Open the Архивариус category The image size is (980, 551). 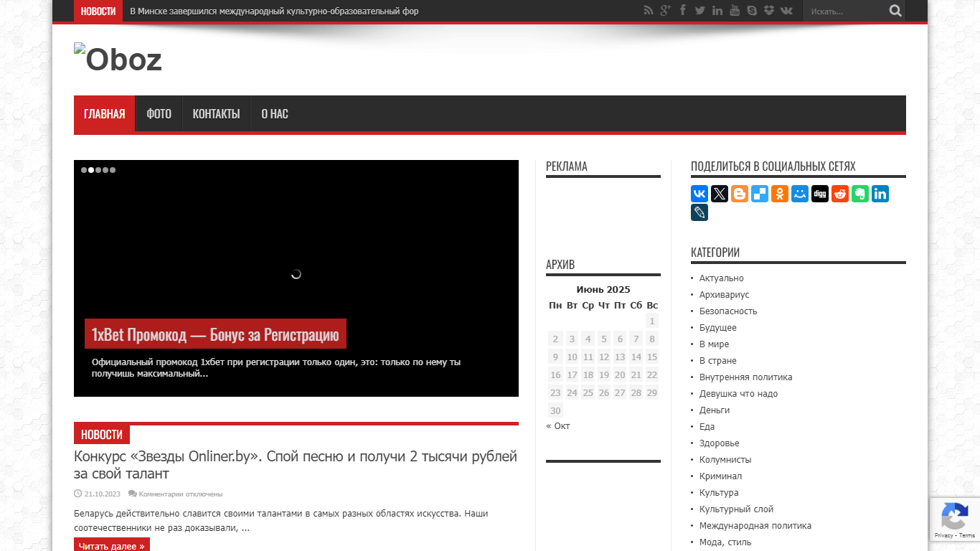tap(725, 295)
